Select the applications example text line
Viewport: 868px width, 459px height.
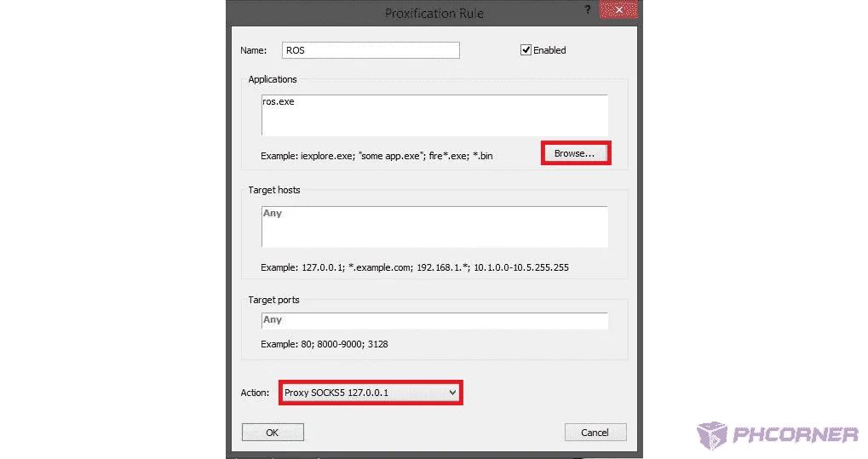coord(377,156)
